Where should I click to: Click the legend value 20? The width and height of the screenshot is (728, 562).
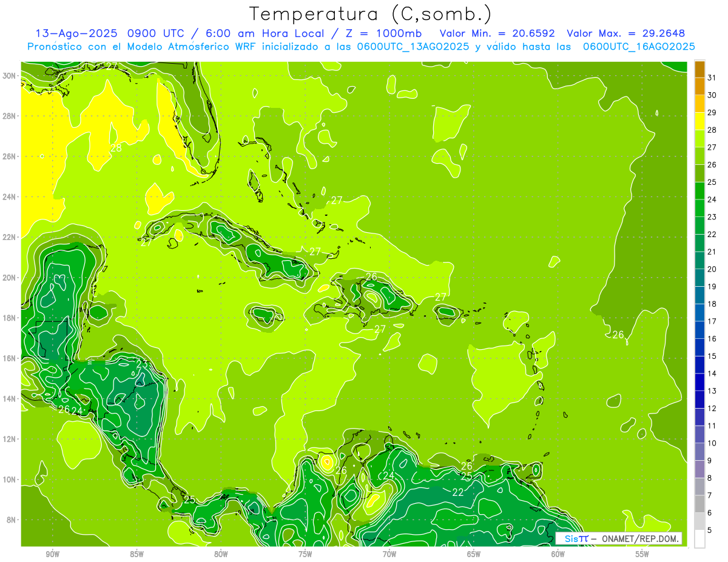coord(712,269)
